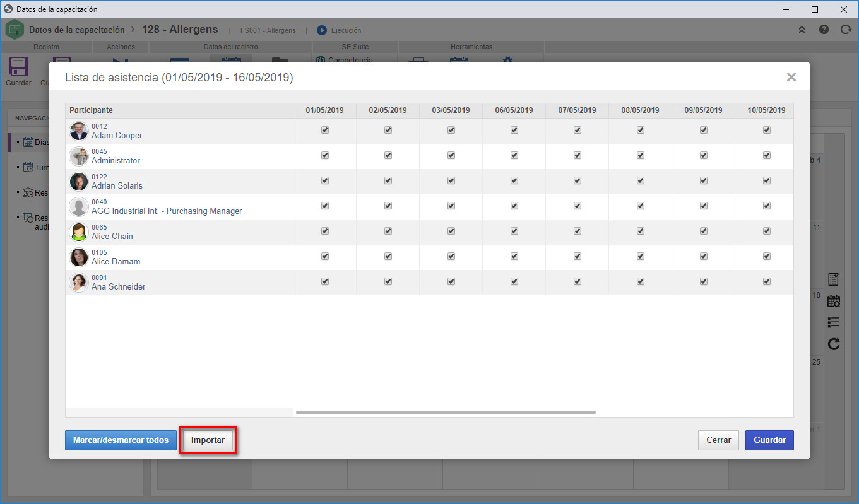Toggle AGG Industrial Int. attendance on 06/05/2019
Viewport: 859px width, 504px height.
pos(514,206)
